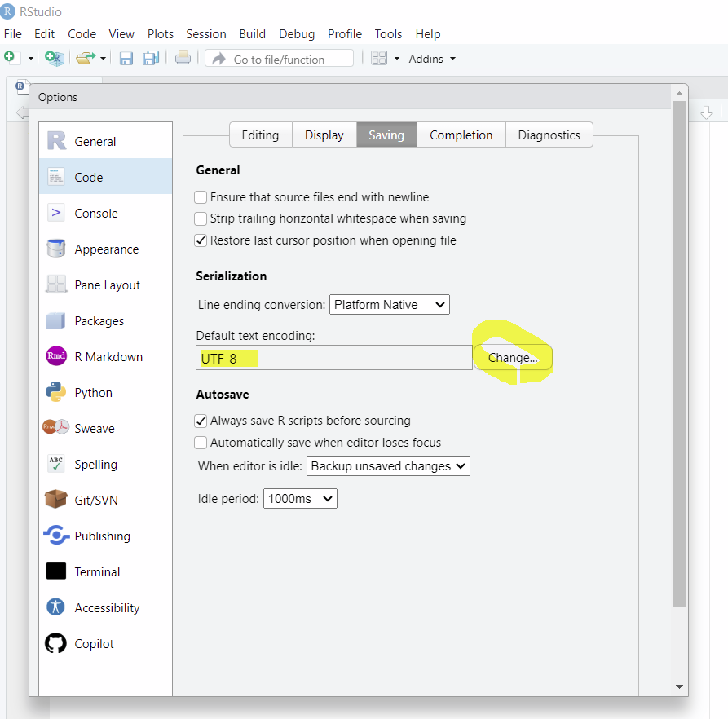Expand the recent files dropdown arrow
Viewport: 728px width, 719px height.
(103, 59)
